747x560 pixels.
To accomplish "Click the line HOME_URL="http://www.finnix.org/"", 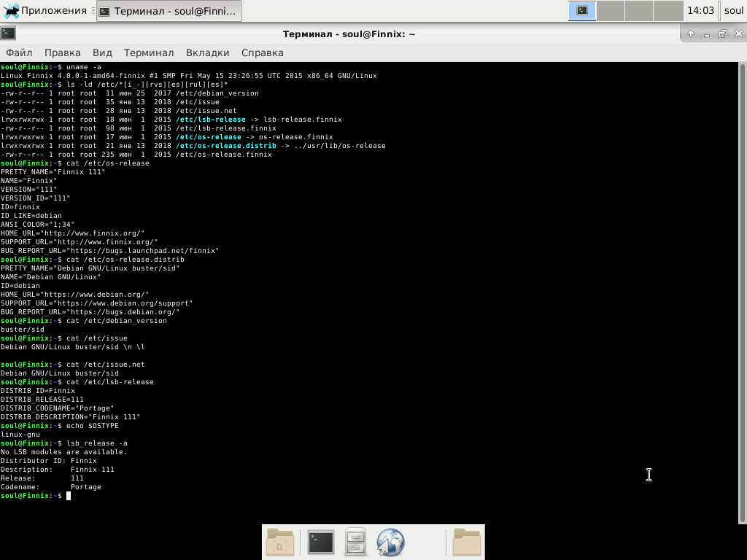I will click(72, 233).
